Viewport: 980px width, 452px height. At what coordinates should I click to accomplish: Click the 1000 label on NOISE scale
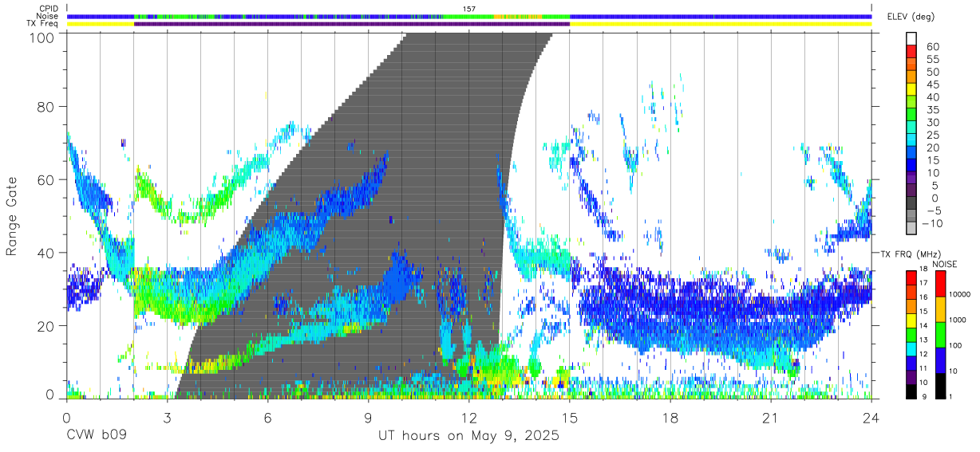tap(958, 320)
